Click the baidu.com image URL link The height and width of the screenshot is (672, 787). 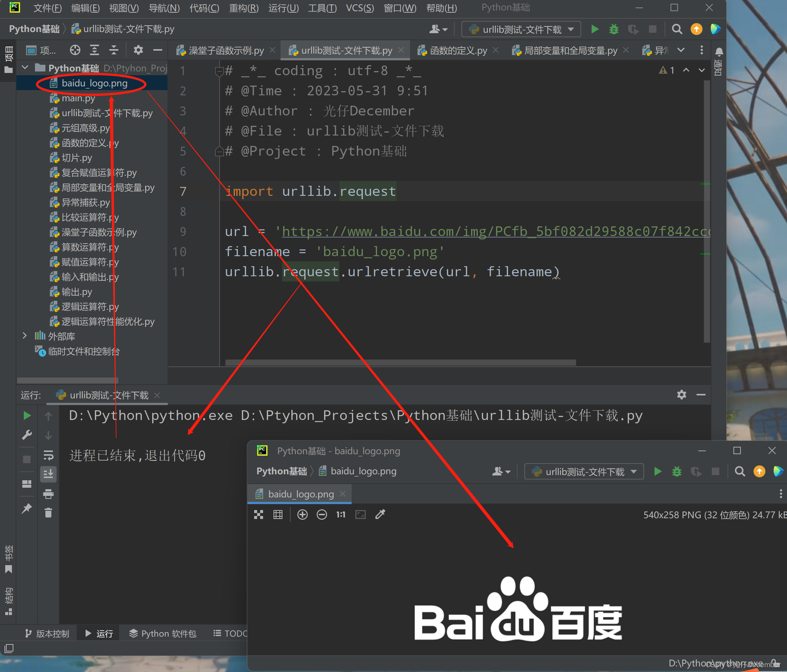coord(495,232)
